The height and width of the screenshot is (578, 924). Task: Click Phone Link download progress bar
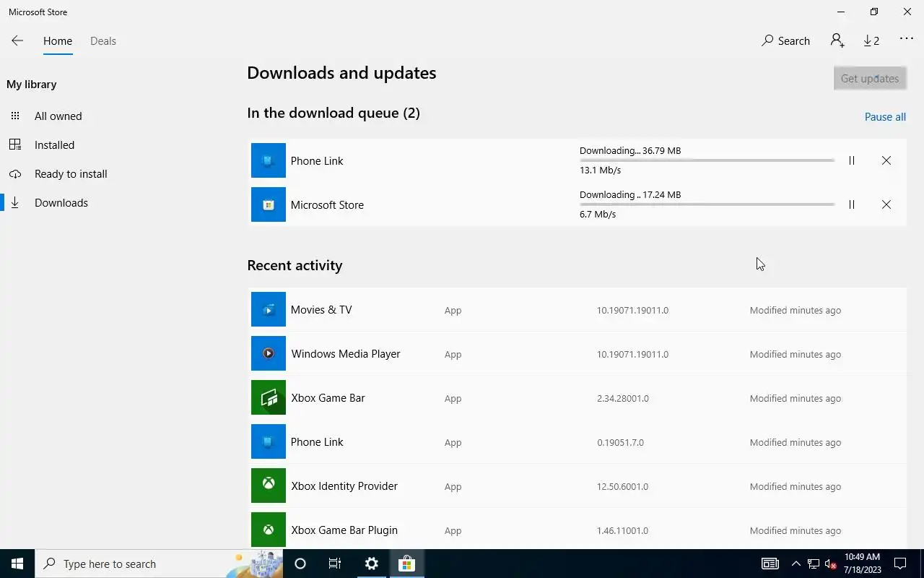(707, 160)
